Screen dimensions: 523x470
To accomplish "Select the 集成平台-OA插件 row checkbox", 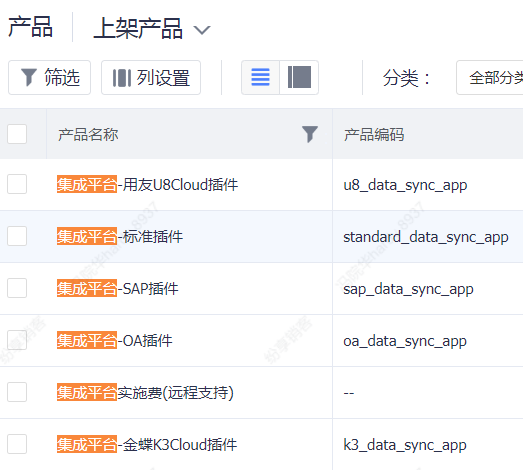I will tap(17, 340).
